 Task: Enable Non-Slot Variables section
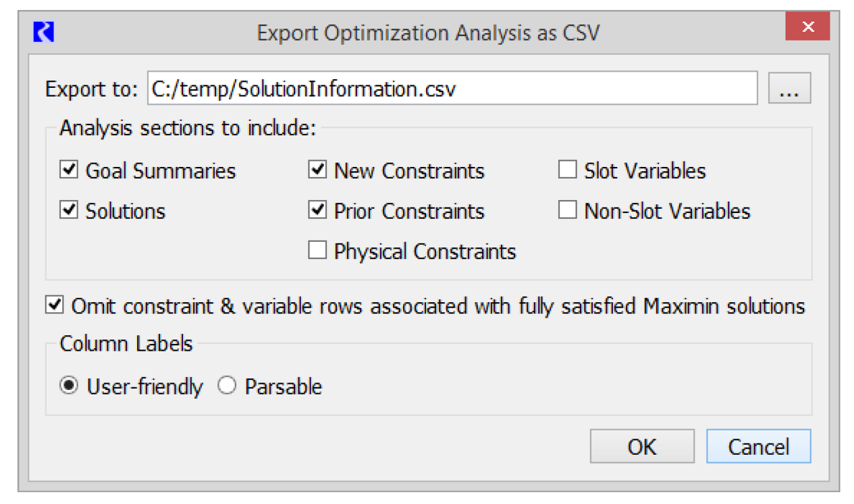(x=567, y=211)
